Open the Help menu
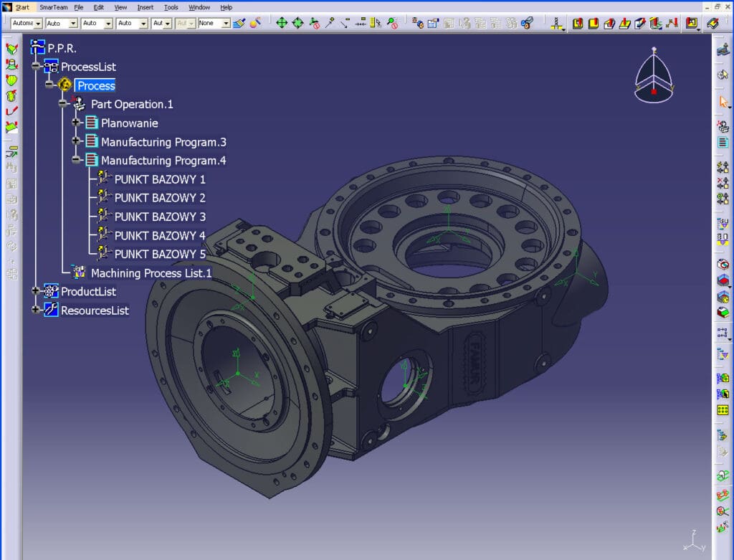Screen dimensions: 734x560 coord(226,7)
